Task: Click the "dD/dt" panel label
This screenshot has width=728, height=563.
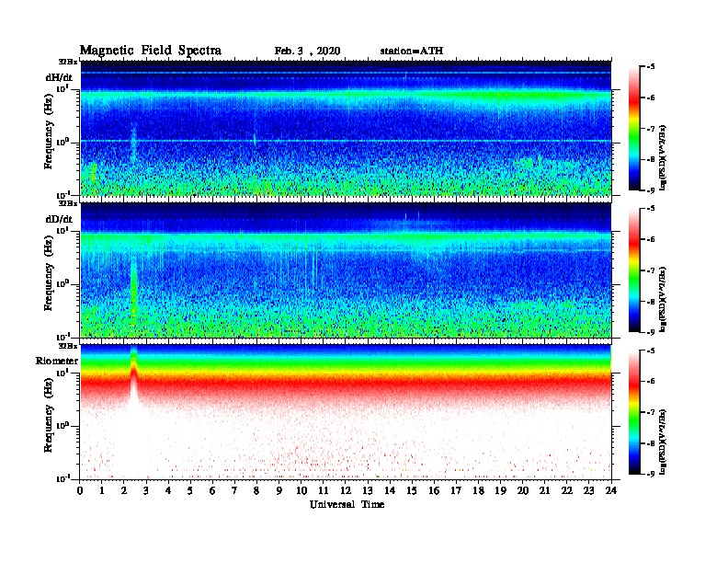Action: point(59,219)
